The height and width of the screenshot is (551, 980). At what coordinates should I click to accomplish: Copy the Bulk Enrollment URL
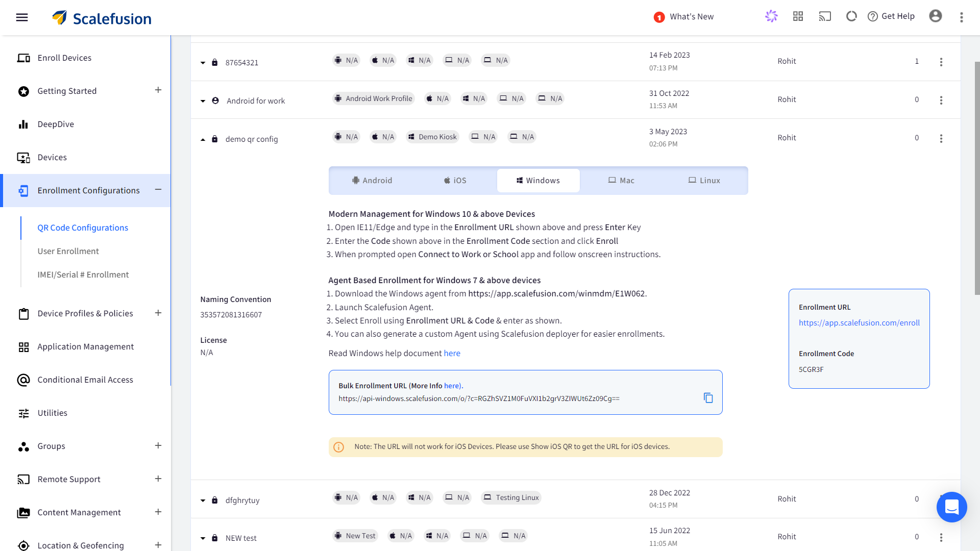708,397
